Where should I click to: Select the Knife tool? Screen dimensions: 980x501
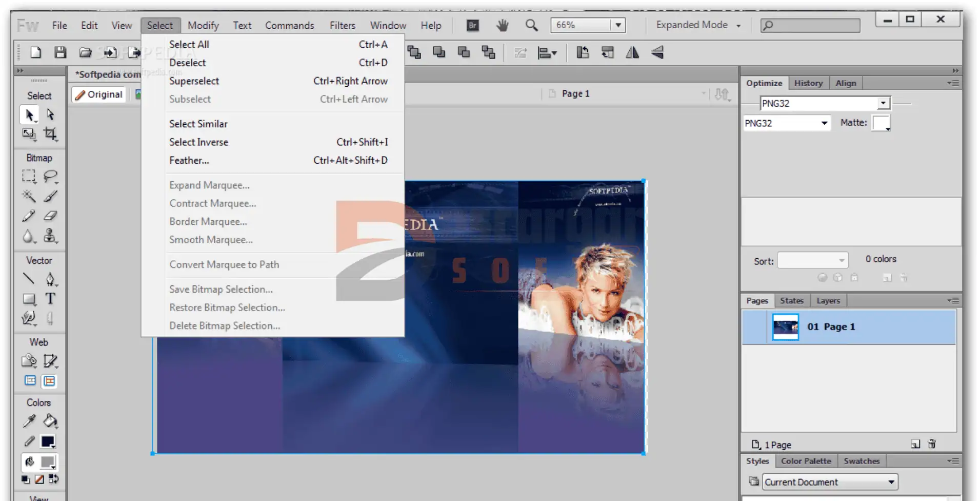(x=50, y=319)
